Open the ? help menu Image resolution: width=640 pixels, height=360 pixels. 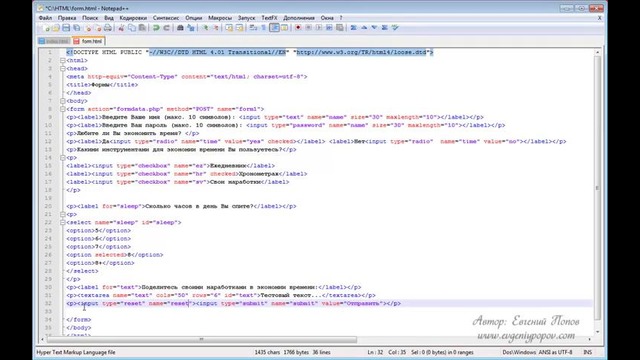pyautogui.click(x=341, y=18)
